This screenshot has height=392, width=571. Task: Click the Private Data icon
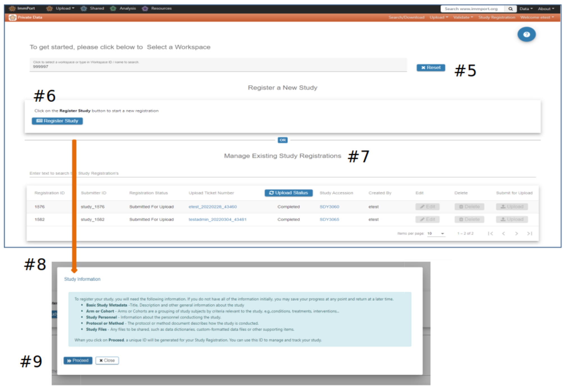12,17
